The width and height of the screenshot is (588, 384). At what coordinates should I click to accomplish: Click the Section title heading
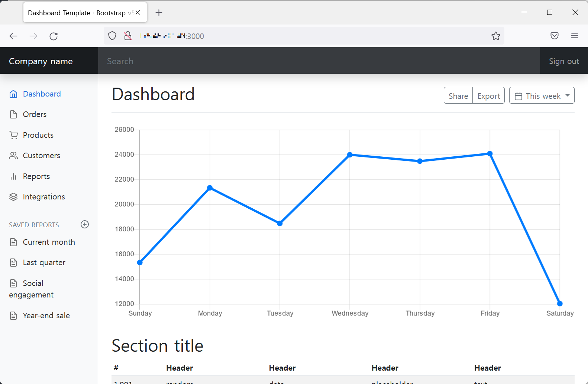pyautogui.click(x=158, y=346)
